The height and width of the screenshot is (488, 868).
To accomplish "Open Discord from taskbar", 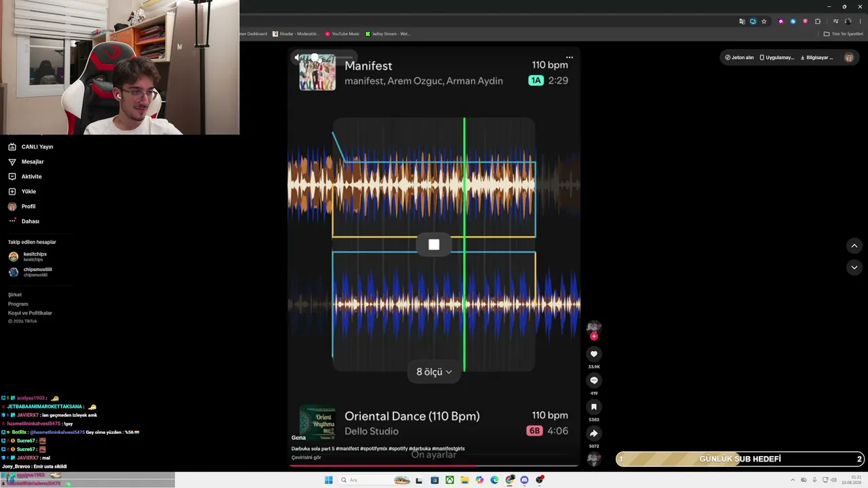I will (524, 480).
